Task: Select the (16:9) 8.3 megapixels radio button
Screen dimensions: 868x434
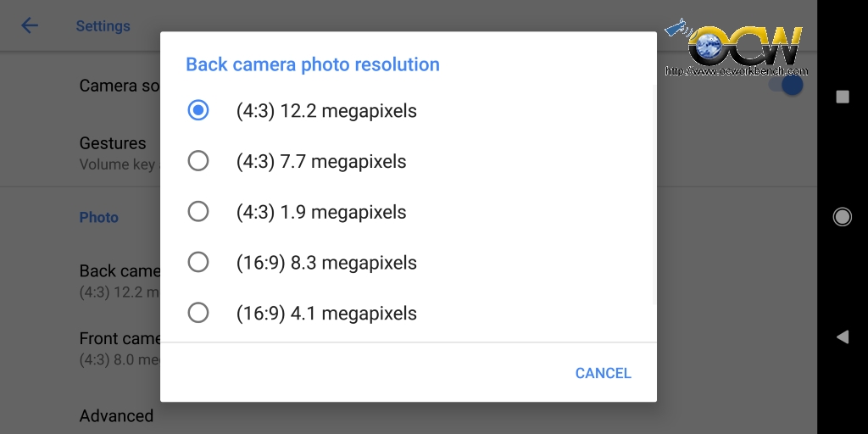Action: (x=198, y=262)
